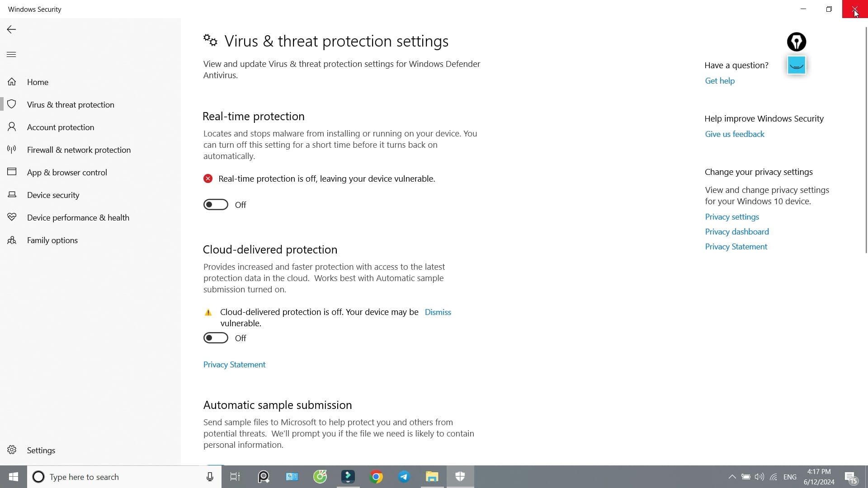Dismiss the cloud-delivered protection warning

(x=438, y=312)
